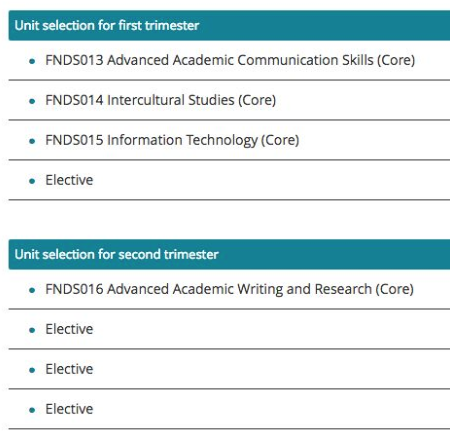
Task: Click bullet of the middle second-trimester Elective
Action: point(32,370)
